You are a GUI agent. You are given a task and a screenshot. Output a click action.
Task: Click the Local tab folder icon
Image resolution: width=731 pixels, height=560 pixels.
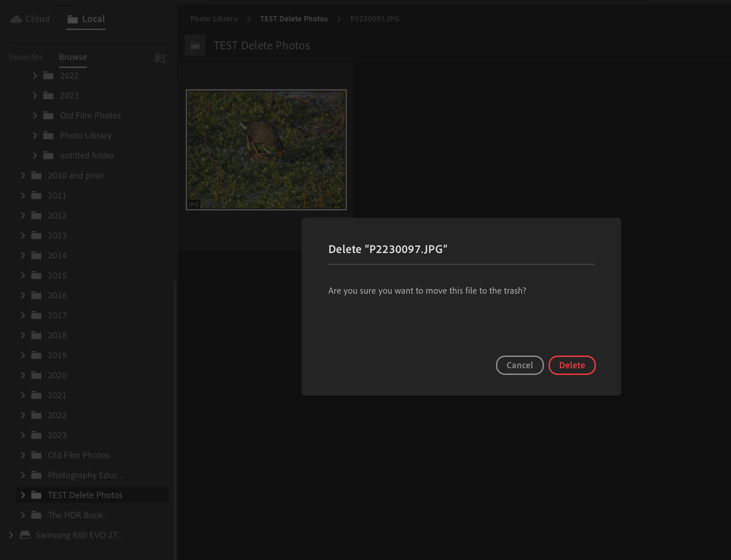point(73,19)
